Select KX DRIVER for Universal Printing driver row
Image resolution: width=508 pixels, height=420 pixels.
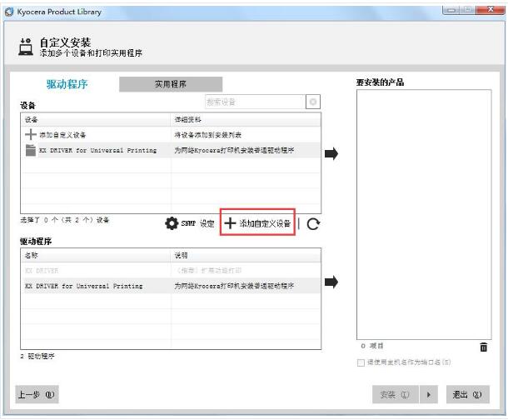pos(171,286)
